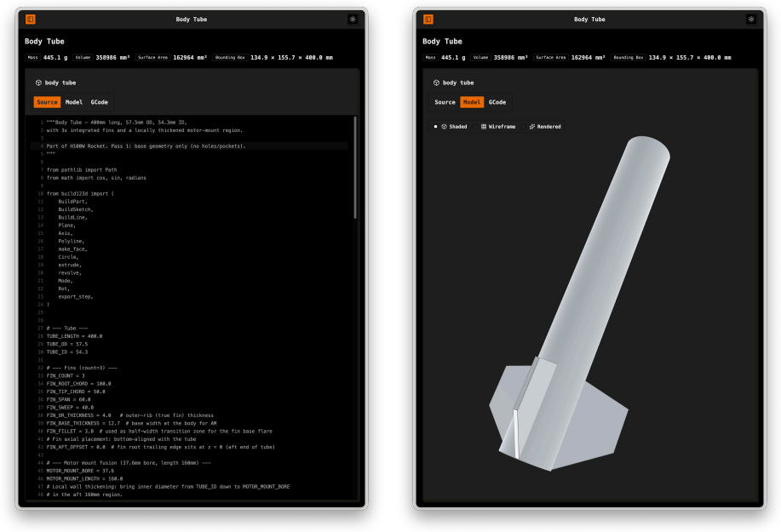Image resolution: width=781 pixels, height=532 pixels.
Task: Switch to the Model tab in the source code window
Action: point(74,102)
